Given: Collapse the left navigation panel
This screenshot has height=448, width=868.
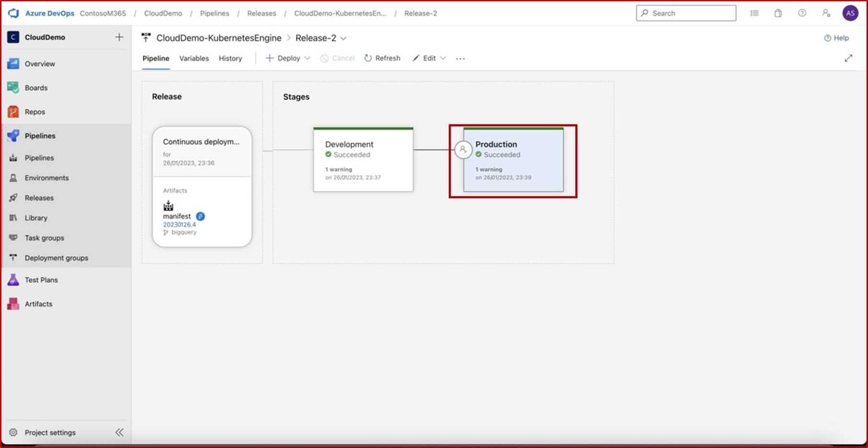Looking at the screenshot, I should [119, 432].
